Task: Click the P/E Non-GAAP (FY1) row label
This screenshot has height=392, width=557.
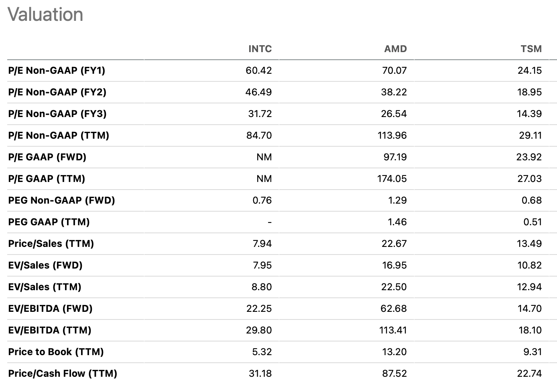Action: point(57,71)
